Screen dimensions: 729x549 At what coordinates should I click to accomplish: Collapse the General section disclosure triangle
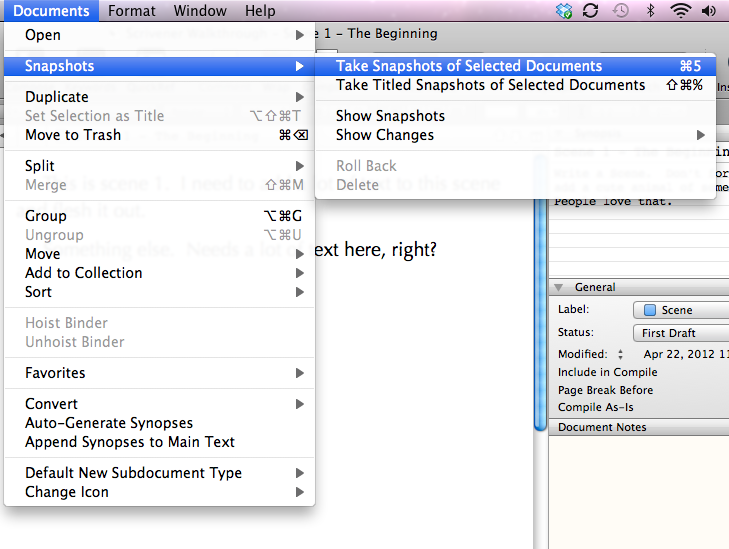(559, 287)
